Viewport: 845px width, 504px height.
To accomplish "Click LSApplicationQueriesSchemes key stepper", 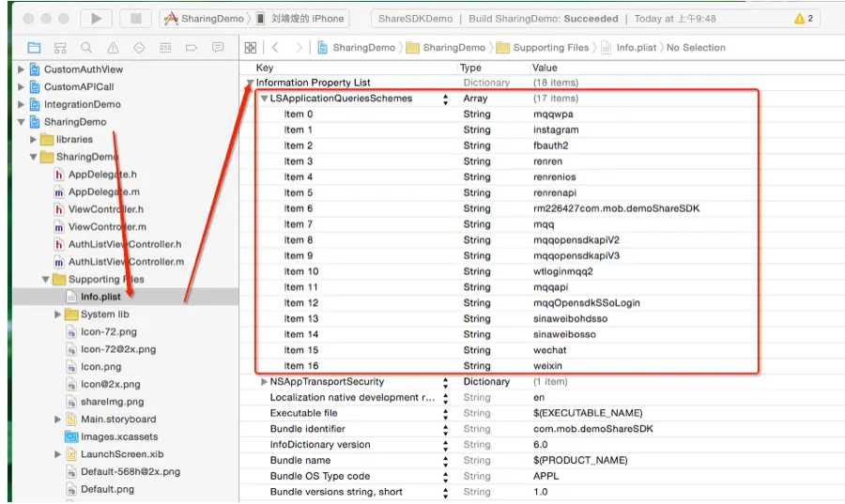I will [x=446, y=99].
